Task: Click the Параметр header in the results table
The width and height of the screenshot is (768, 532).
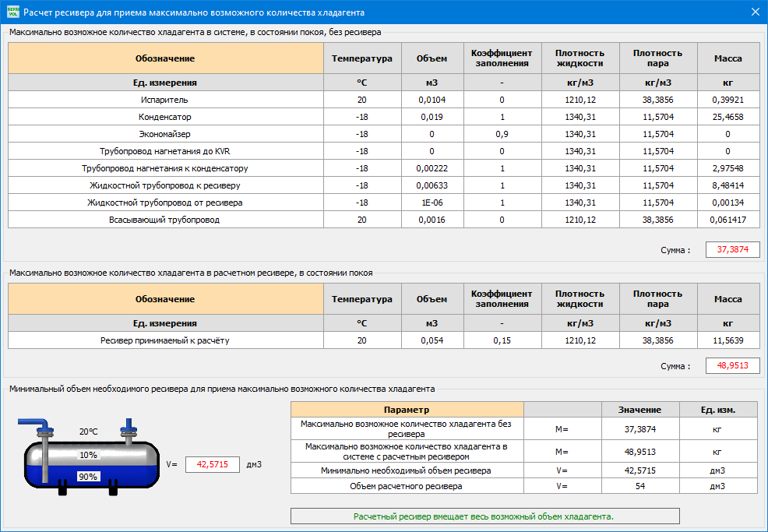Action: (x=407, y=410)
